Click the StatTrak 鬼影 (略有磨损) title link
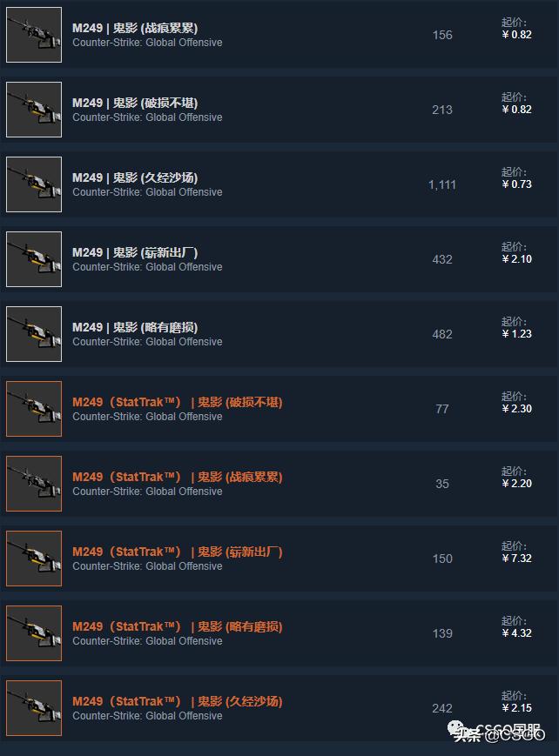The width and height of the screenshot is (559, 756). [177, 626]
